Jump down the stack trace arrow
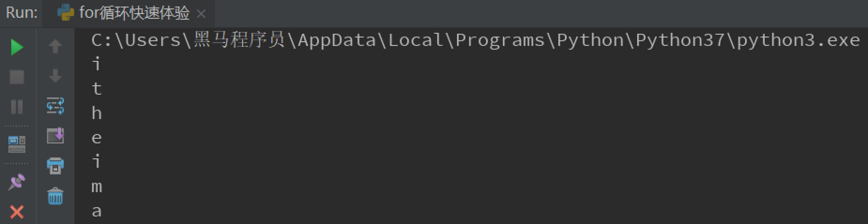 pos(55,76)
